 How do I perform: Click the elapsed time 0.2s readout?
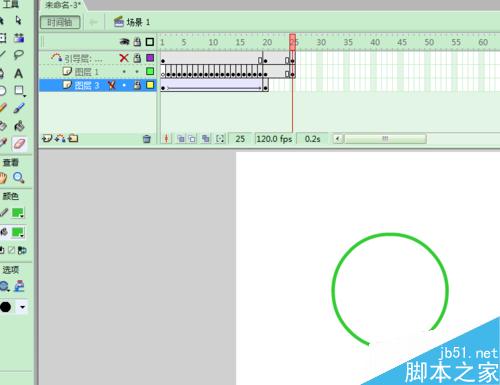(312, 139)
